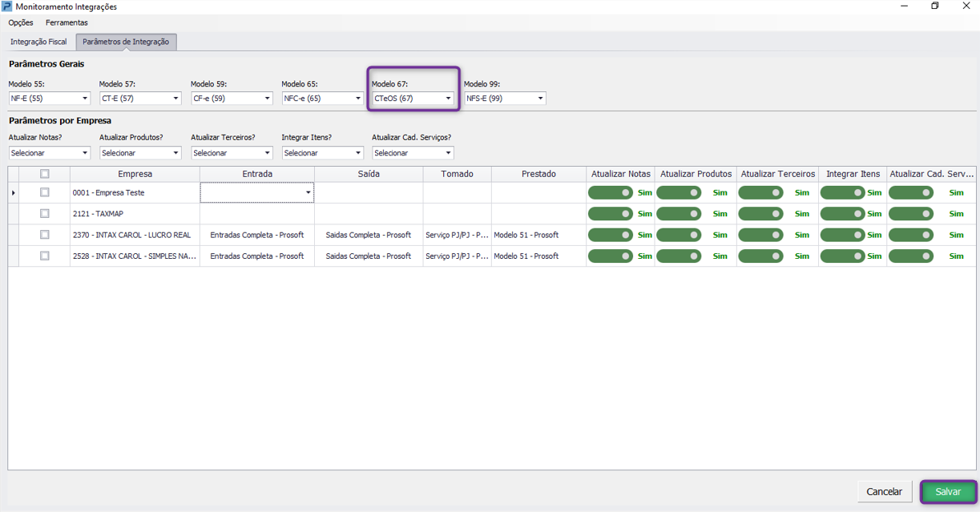
Task: Toggle Atualizar Produtos for 0001 Empresa Teste
Action: point(679,192)
